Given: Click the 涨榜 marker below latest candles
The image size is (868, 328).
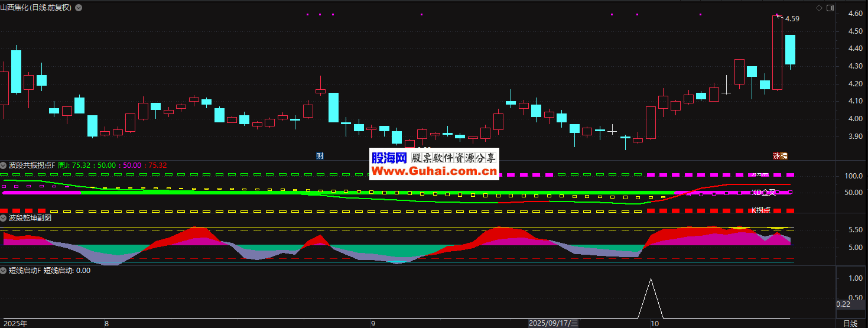Looking at the screenshot, I should point(780,156).
